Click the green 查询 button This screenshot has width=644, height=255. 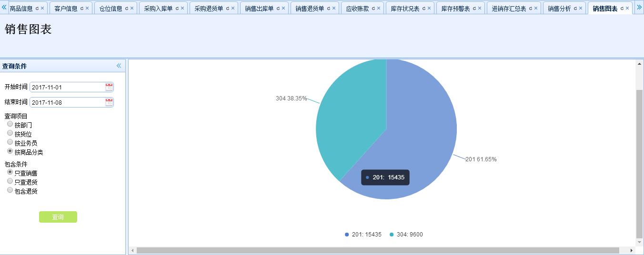coord(58,217)
